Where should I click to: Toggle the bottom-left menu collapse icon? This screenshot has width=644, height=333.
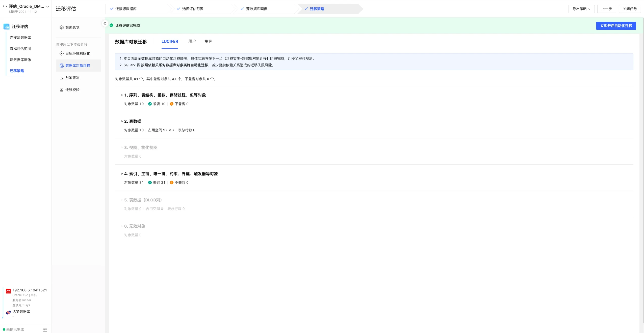click(x=45, y=329)
